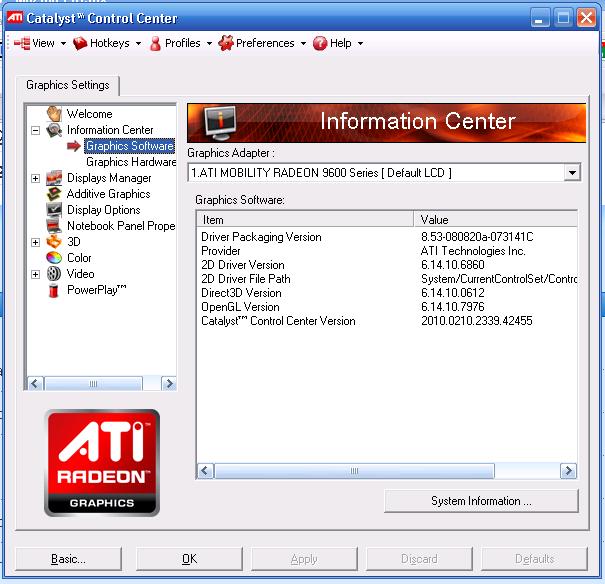Open Color settings via color wheel icon

coord(54,258)
